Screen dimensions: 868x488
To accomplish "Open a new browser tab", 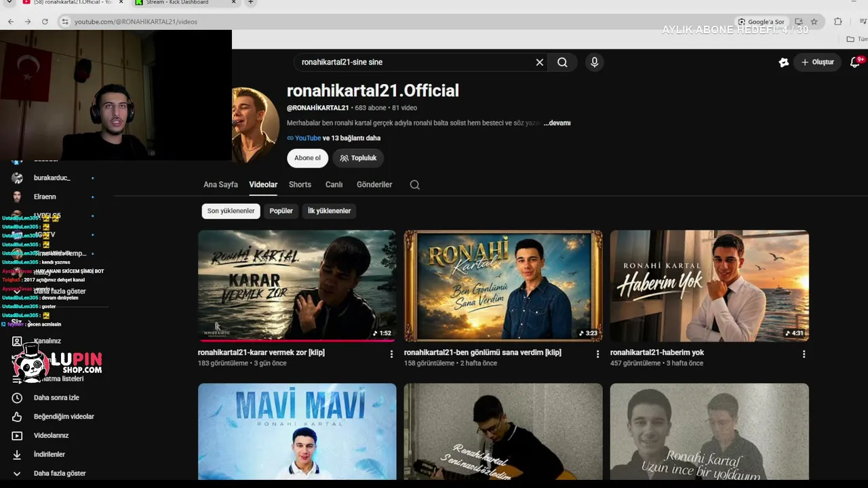I will pos(250,3).
